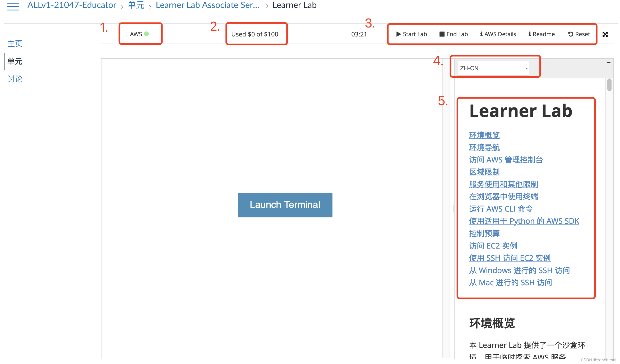Start the lab with Start Lab
The width and height of the screenshot is (620, 364).
point(411,34)
